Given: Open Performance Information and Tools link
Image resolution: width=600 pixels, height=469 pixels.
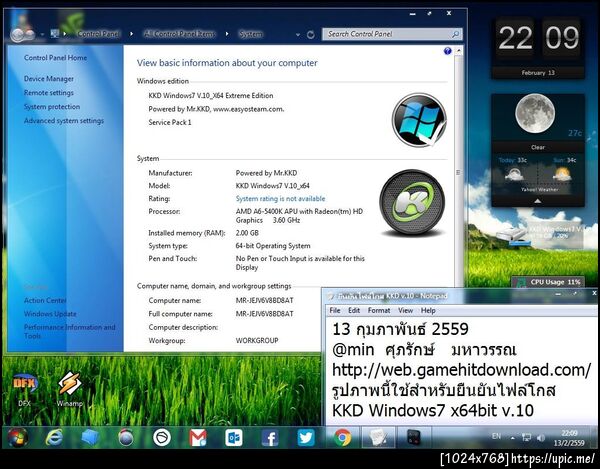Looking at the screenshot, I should click(69, 331).
